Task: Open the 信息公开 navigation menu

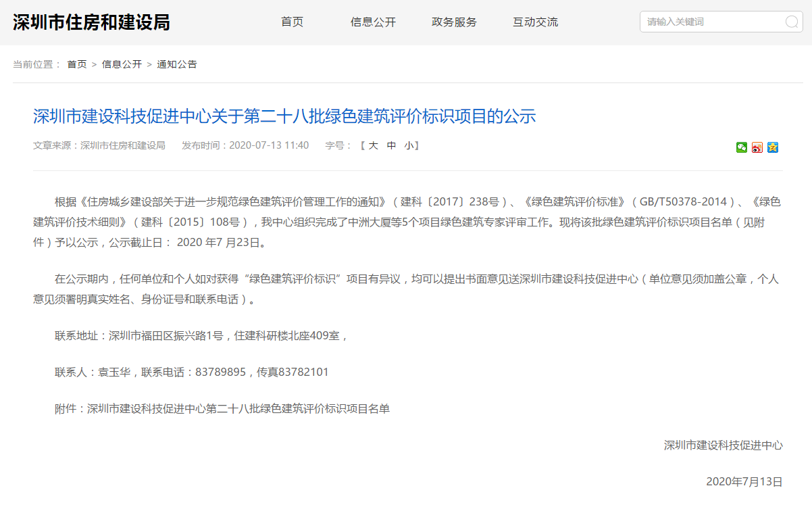Action: 373,22
